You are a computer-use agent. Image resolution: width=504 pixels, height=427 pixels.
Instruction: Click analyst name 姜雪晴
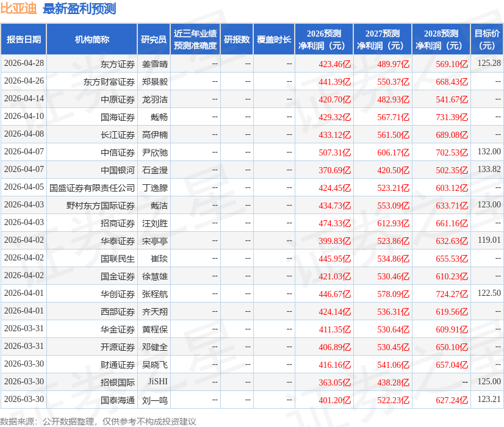click(x=155, y=64)
